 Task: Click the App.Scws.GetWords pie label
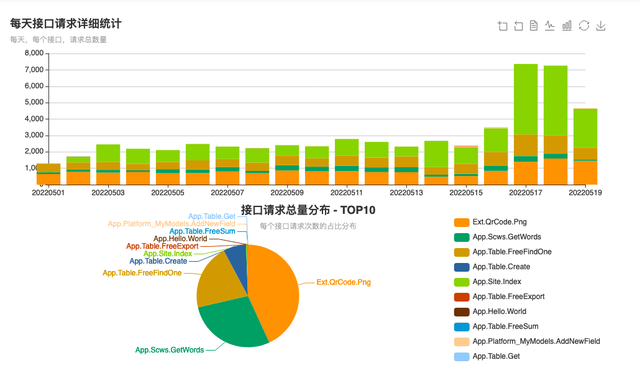(169, 350)
